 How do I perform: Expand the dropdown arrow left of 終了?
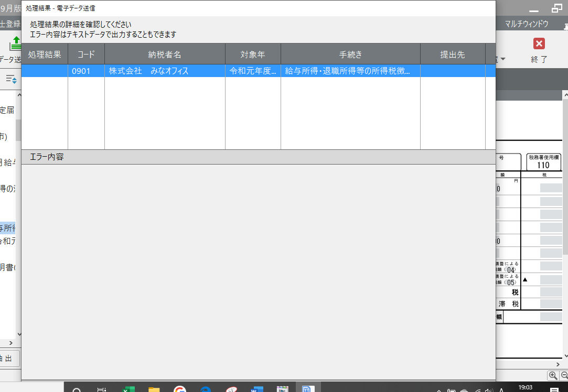coord(502,59)
